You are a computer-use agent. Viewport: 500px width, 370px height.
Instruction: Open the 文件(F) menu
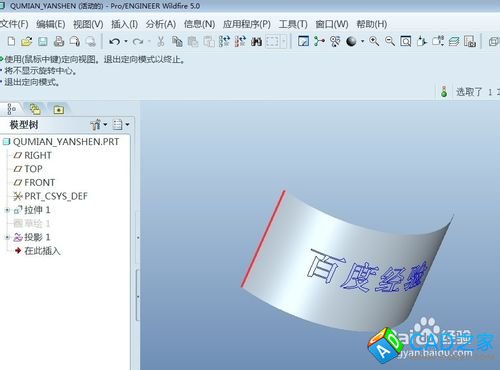14,24
